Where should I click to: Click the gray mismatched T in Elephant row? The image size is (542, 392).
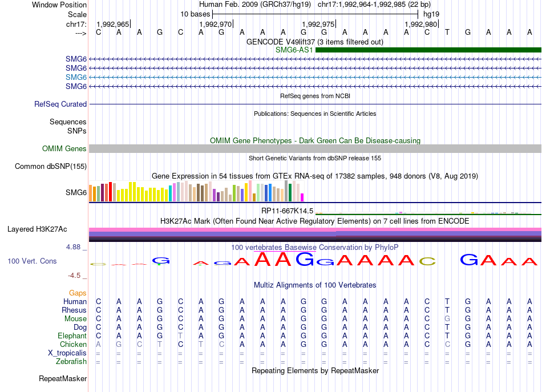click(180, 336)
